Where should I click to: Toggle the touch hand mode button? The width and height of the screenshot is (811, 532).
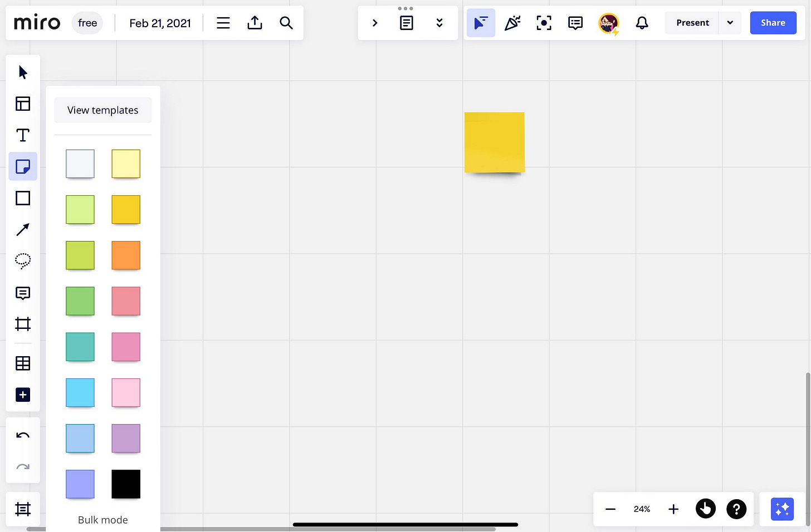coord(706,509)
